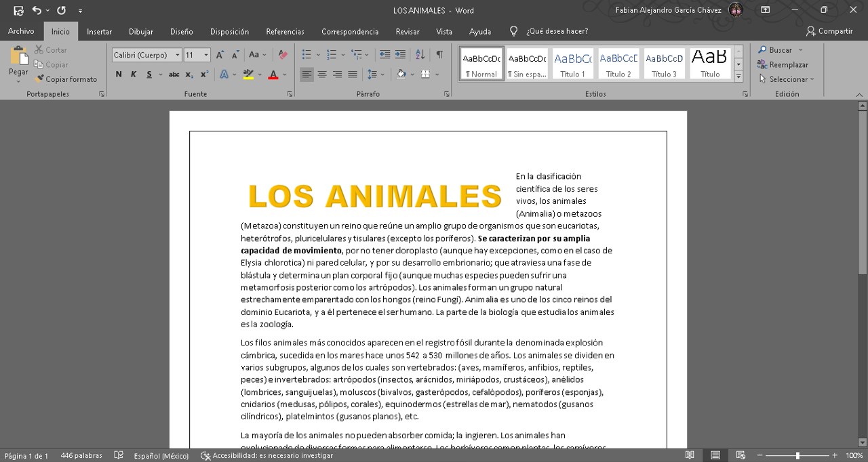Expand the styles gallery
The image size is (868, 462).
738,77
